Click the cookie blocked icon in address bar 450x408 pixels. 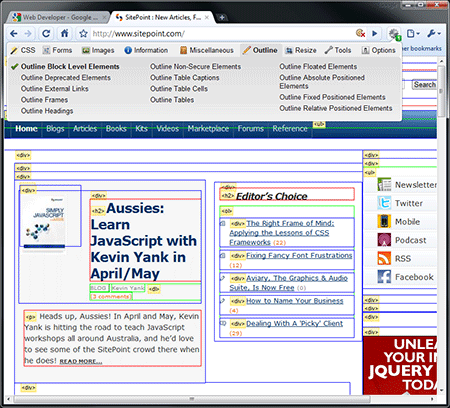(360, 33)
